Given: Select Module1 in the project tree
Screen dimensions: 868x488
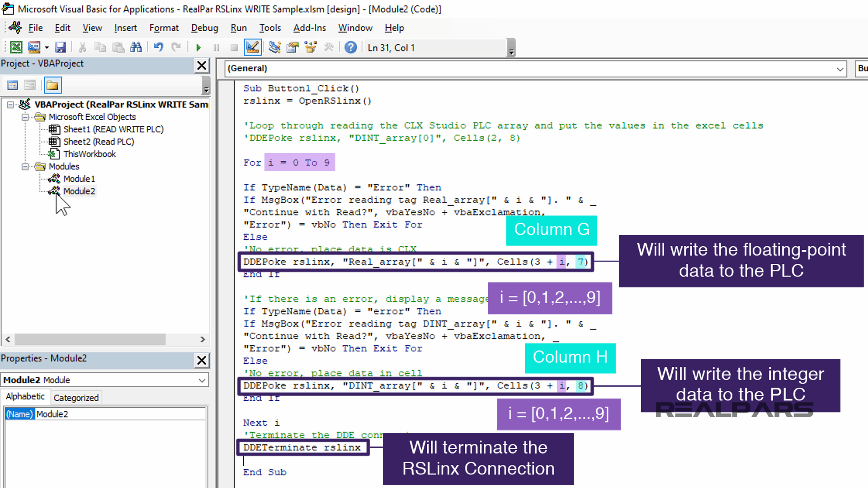Looking at the screenshot, I should (x=79, y=179).
